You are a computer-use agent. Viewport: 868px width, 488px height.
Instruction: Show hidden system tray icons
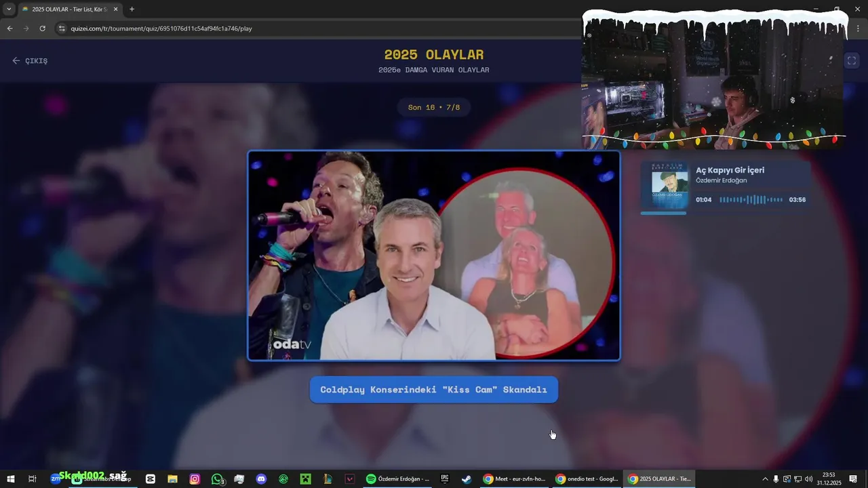(x=765, y=479)
